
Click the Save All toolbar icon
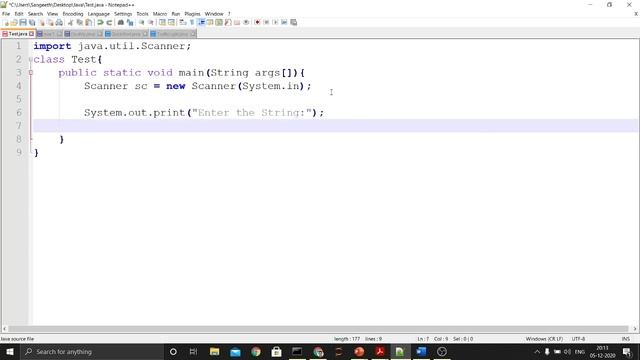(32, 22)
